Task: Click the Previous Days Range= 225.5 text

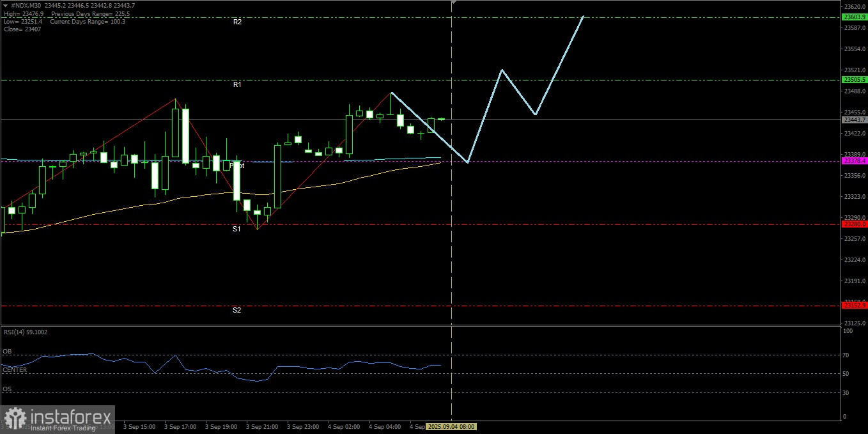Action: pyautogui.click(x=91, y=13)
